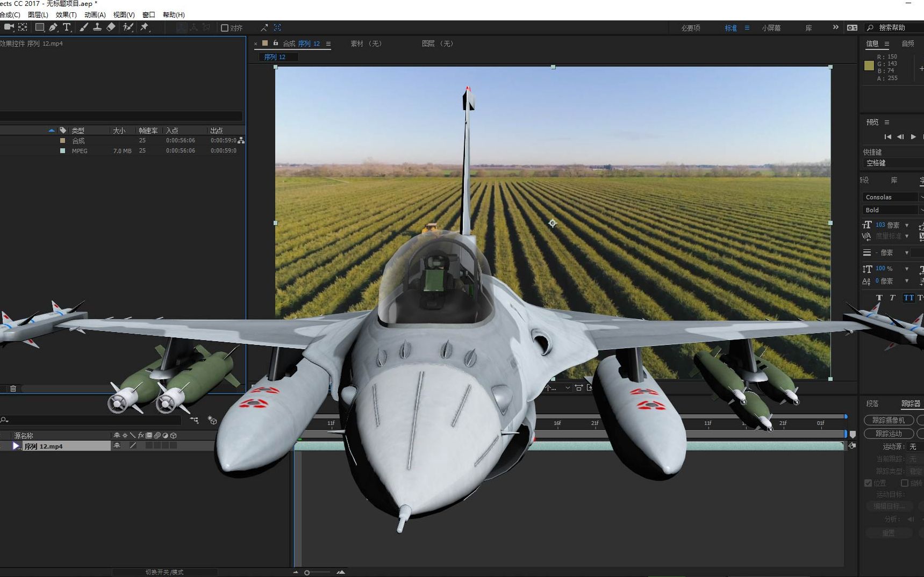Screen dimensions: 924x577
Task: Click the zoom-out mountain icon under timeline
Action: 296,572
